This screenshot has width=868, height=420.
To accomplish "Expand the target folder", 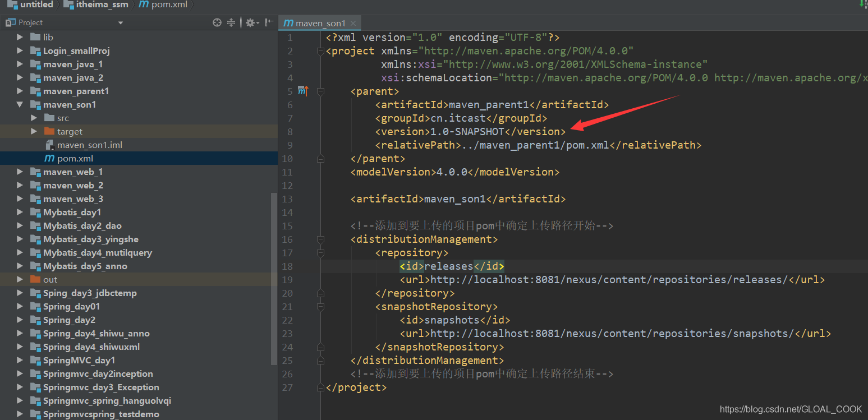I will pos(34,131).
